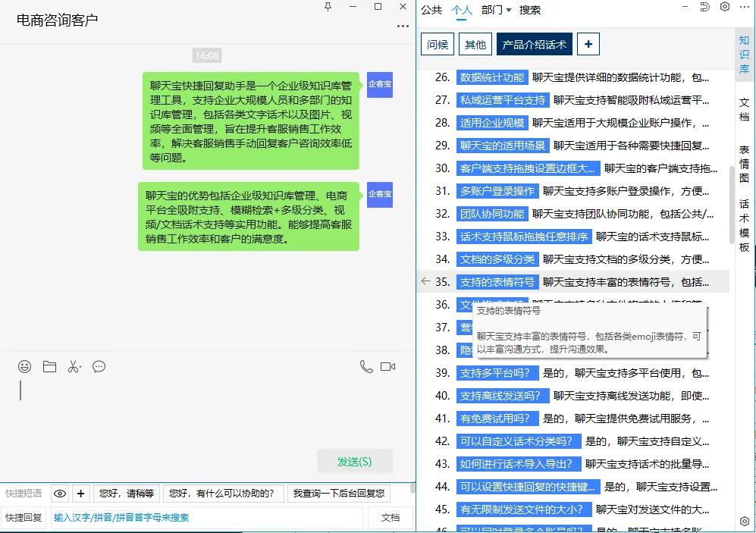Screen dimensions: 756x533
Task: Select script 支持离线发送吗？
Action: click(503, 396)
